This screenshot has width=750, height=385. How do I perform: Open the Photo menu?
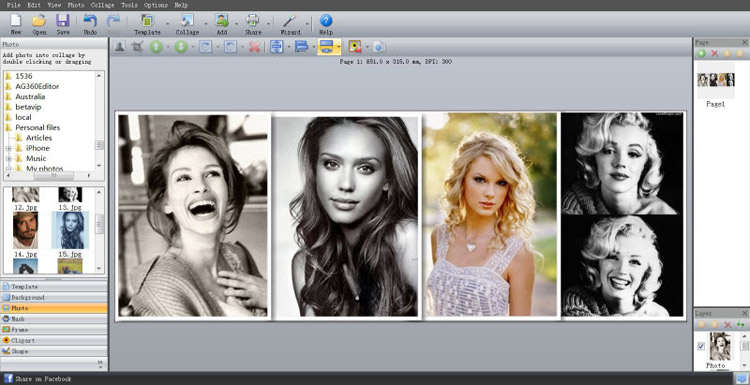(76, 5)
